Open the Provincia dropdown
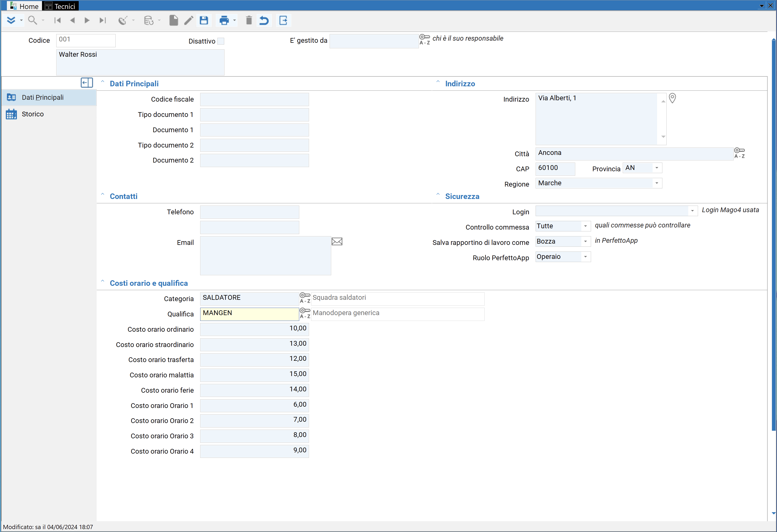This screenshot has height=532, width=777. [x=657, y=168]
